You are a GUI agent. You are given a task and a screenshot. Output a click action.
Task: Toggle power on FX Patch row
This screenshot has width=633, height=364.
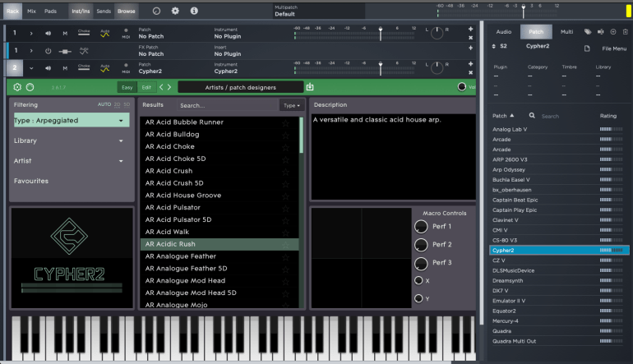(x=48, y=51)
